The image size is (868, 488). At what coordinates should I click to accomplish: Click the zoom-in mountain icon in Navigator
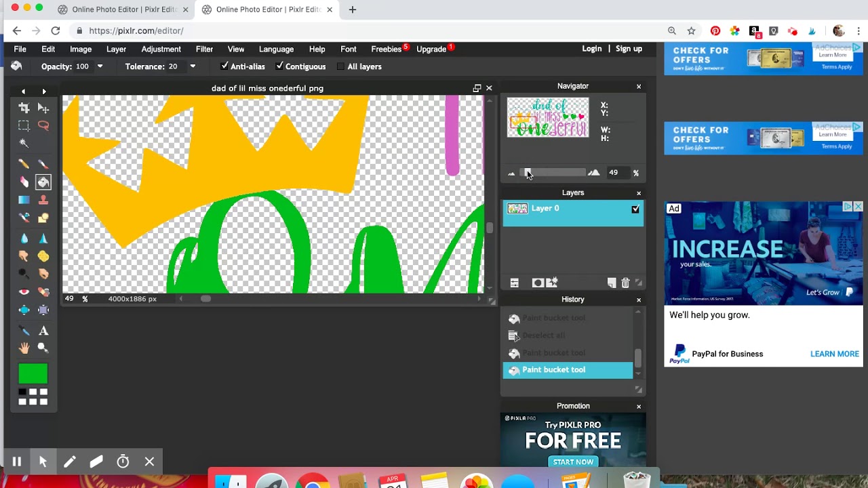click(594, 173)
